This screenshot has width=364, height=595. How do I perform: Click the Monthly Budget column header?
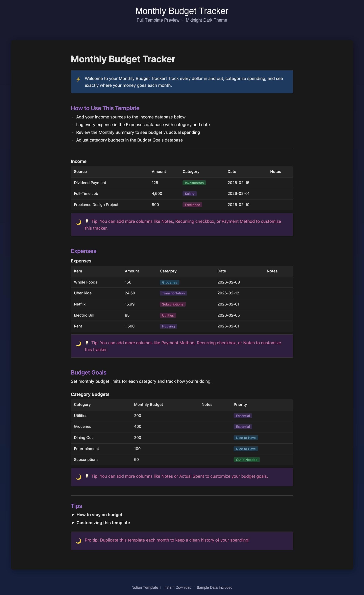pyautogui.click(x=148, y=405)
